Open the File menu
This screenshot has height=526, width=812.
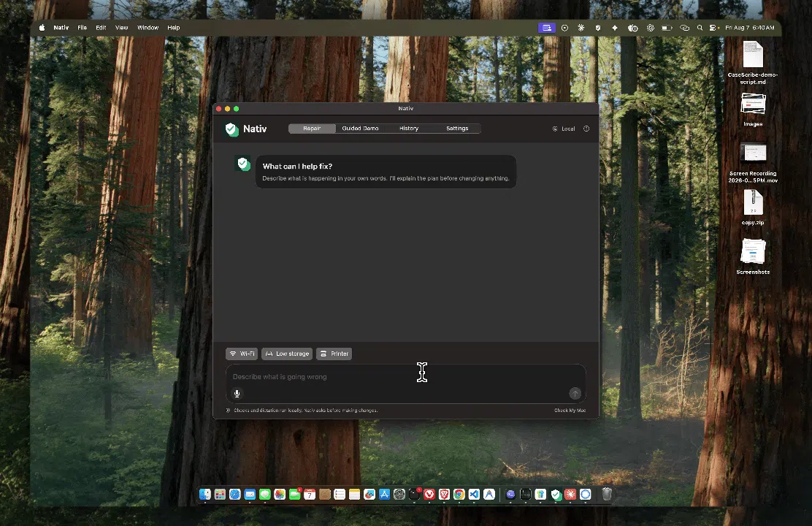click(x=83, y=28)
